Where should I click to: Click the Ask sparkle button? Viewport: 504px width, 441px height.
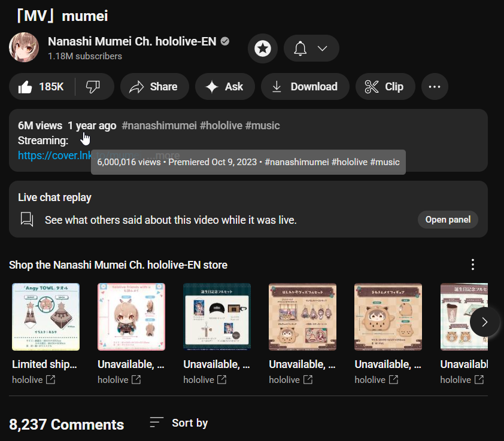[x=224, y=86]
